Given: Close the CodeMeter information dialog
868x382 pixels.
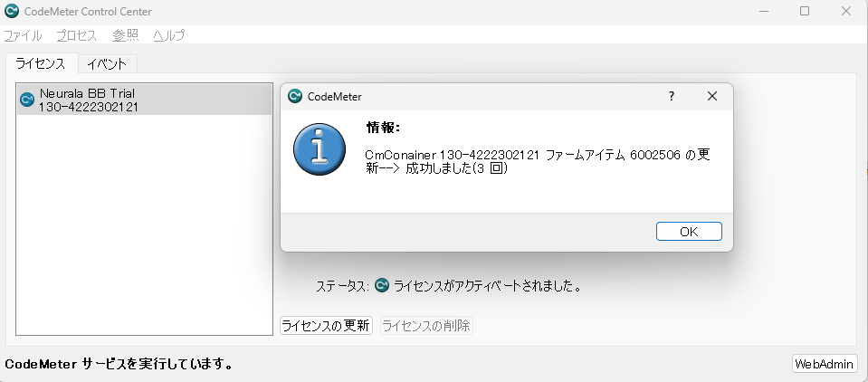Looking at the screenshot, I should 712,96.
